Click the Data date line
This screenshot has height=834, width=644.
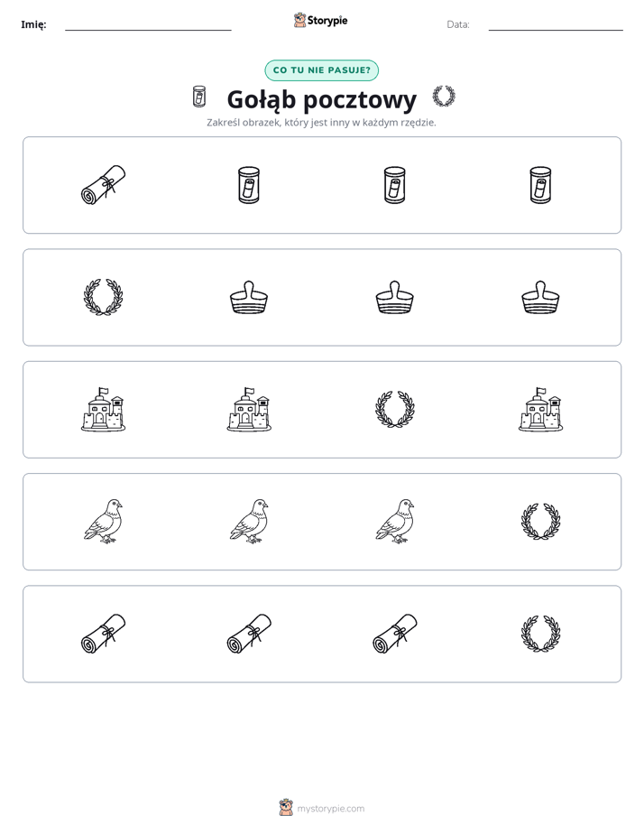[556, 25]
